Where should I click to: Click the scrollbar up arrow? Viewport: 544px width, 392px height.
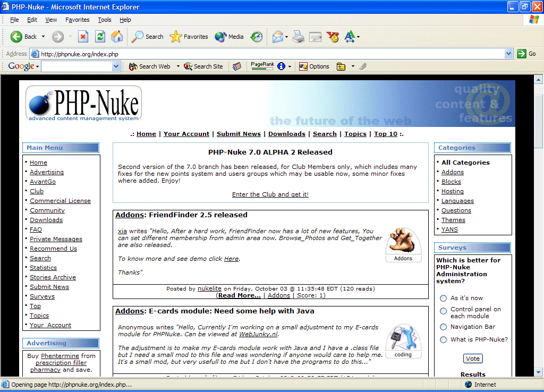click(538, 80)
